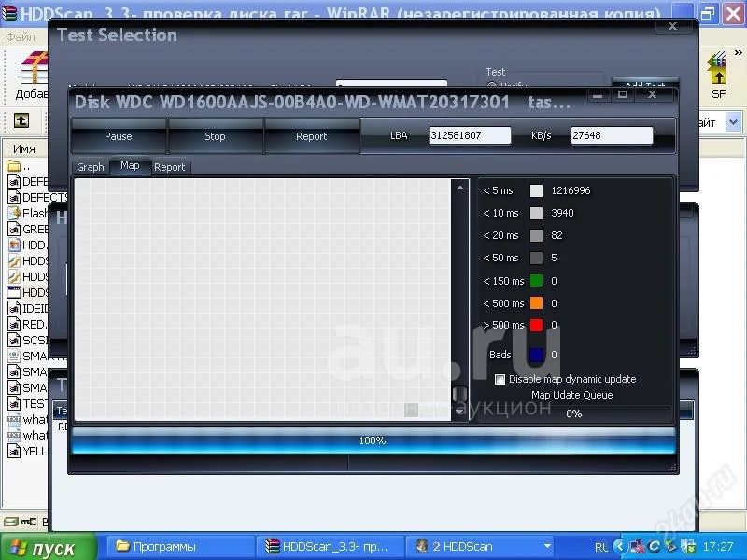
Task: Click the '< 20 ms' gray color swatch
Action: pyautogui.click(x=536, y=235)
